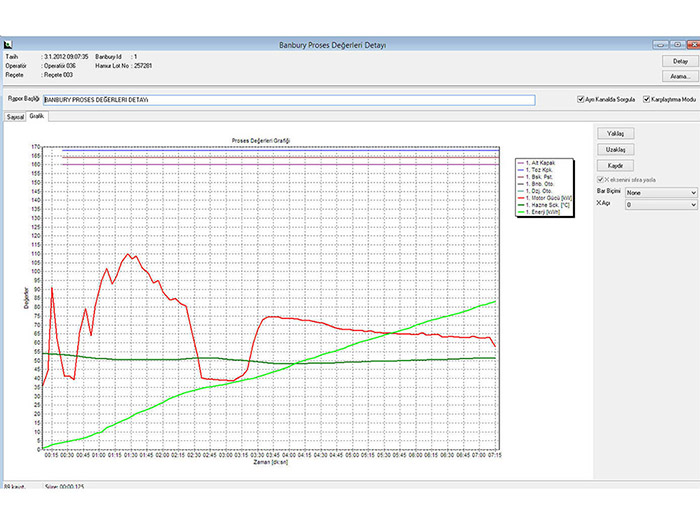Click the Hazne Sck. legend entry
The image size is (700, 525).
tap(547, 203)
